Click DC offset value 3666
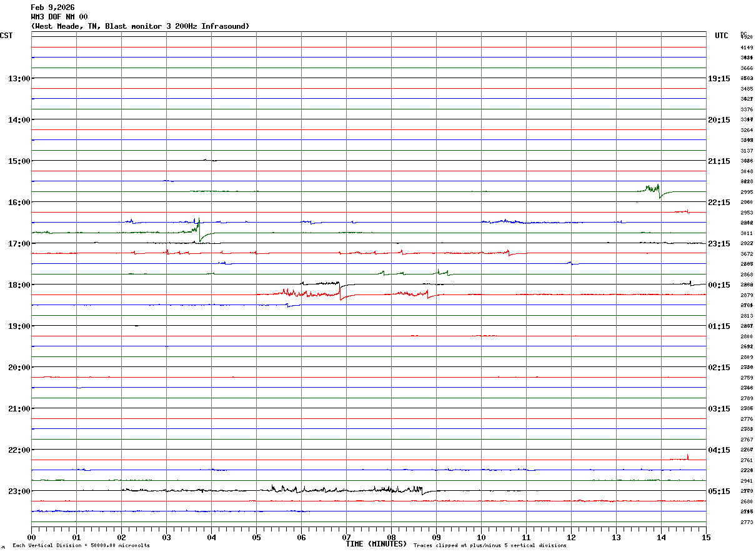This screenshot has width=756, height=554. pyautogui.click(x=747, y=68)
